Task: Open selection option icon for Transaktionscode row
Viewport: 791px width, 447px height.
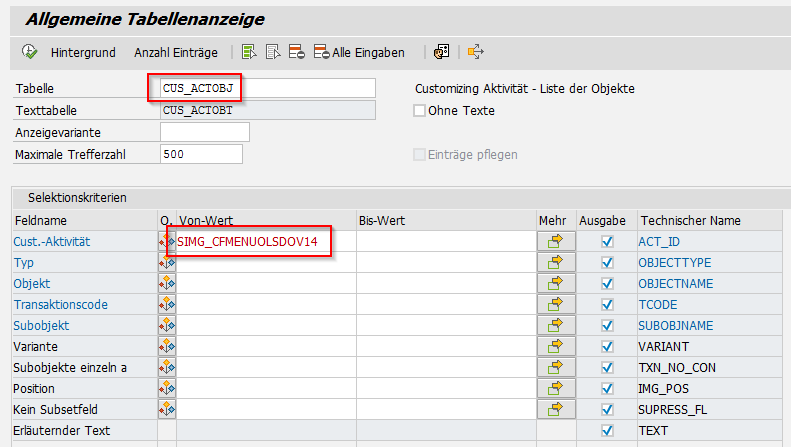Action: point(167,305)
